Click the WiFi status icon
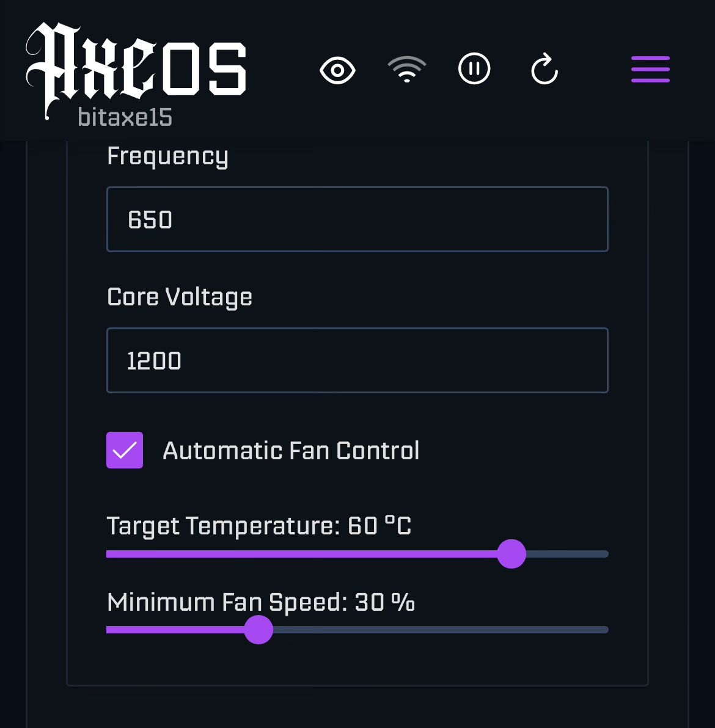Image resolution: width=715 pixels, height=728 pixels. point(406,69)
